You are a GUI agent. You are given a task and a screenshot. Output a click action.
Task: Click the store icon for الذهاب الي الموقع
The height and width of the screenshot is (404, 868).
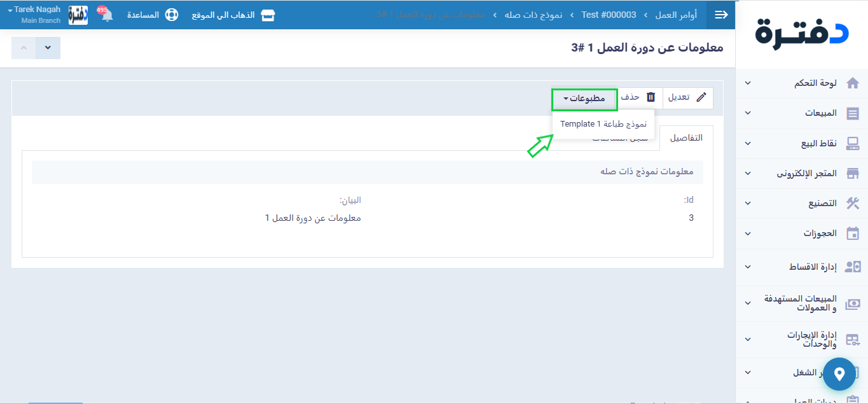tap(268, 15)
